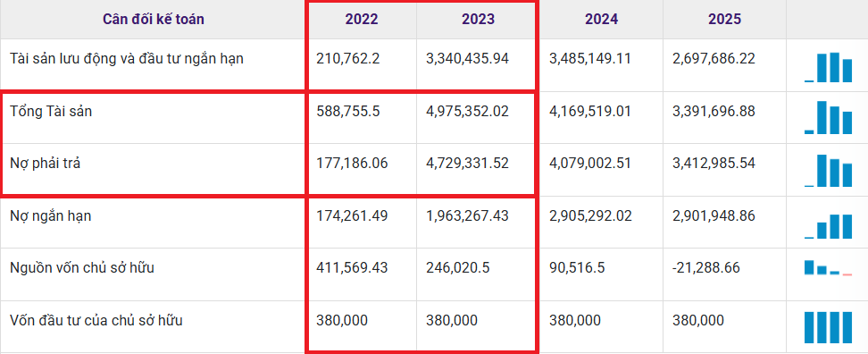Open the Vốn đầu tư của chủ sở hữu sparkline
Screen dimensions: 868x354
point(828,327)
